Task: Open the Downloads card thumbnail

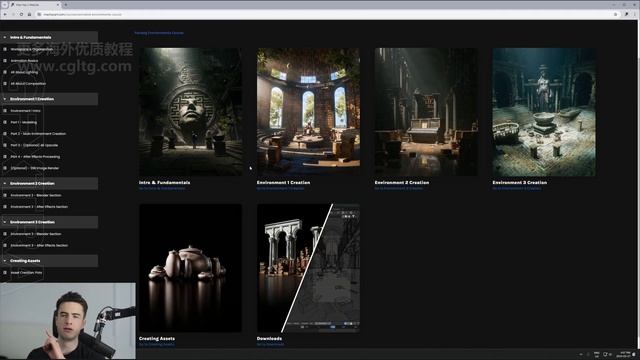Action: point(308,268)
